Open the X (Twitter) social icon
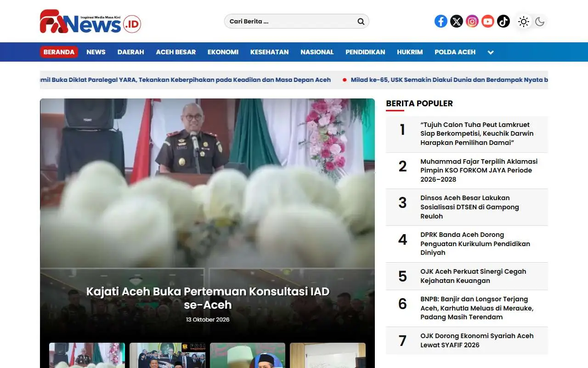Viewport: 588px width, 368px height. pyautogui.click(x=457, y=21)
